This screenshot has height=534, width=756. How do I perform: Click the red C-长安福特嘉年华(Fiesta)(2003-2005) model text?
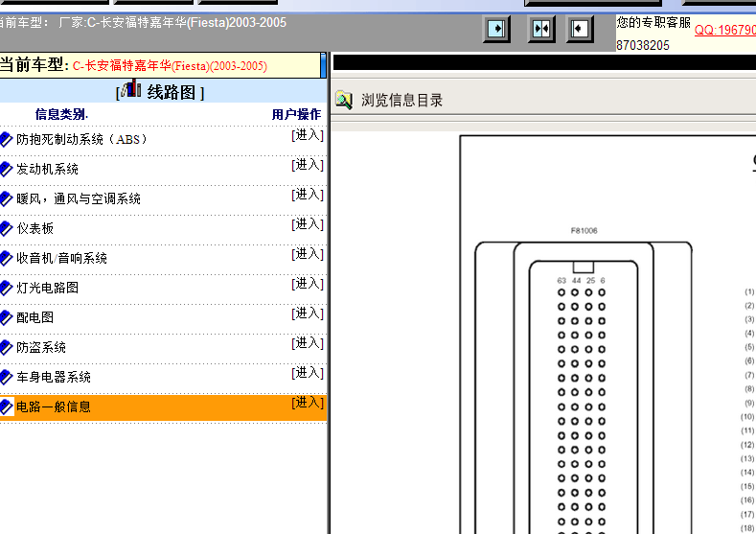[170, 66]
